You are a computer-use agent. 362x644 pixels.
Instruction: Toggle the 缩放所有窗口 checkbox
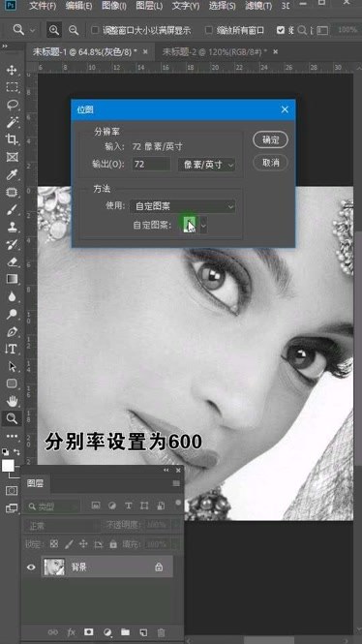coord(209,30)
